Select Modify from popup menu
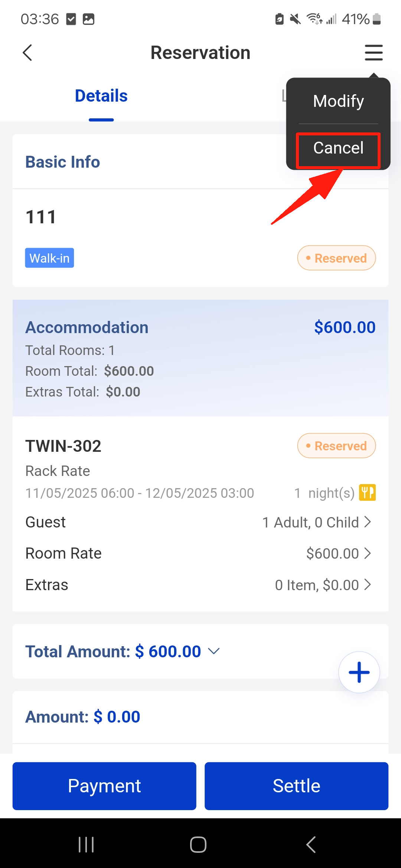Viewport: 401px width, 868px height. (x=338, y=101)
